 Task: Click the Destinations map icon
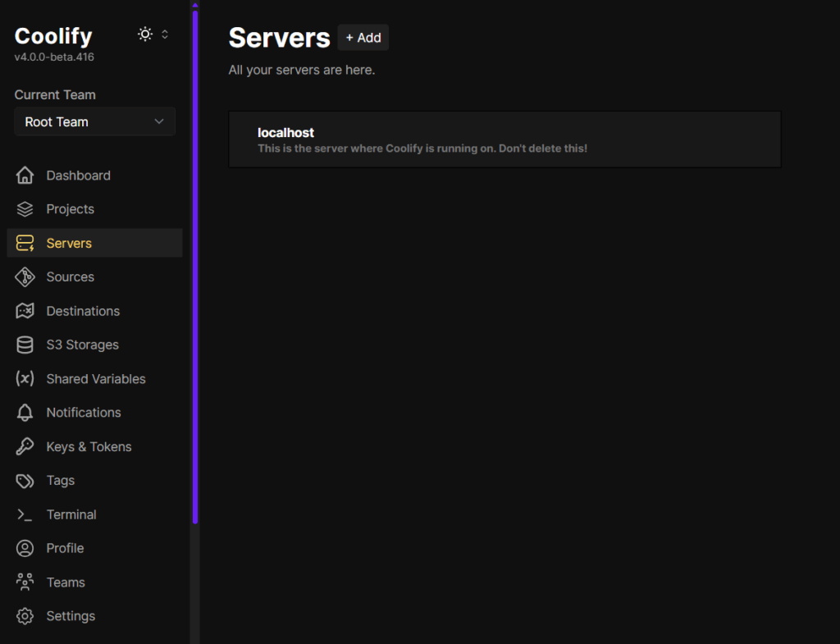25,311
